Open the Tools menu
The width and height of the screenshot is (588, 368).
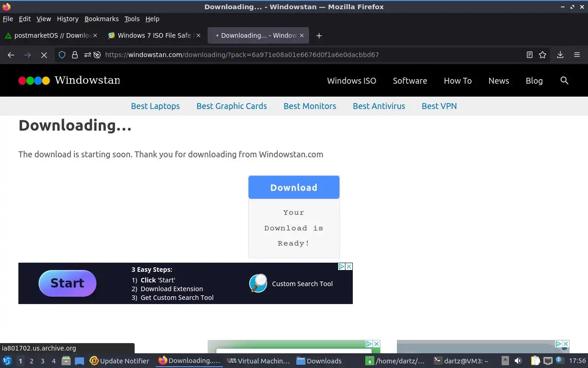132,19
